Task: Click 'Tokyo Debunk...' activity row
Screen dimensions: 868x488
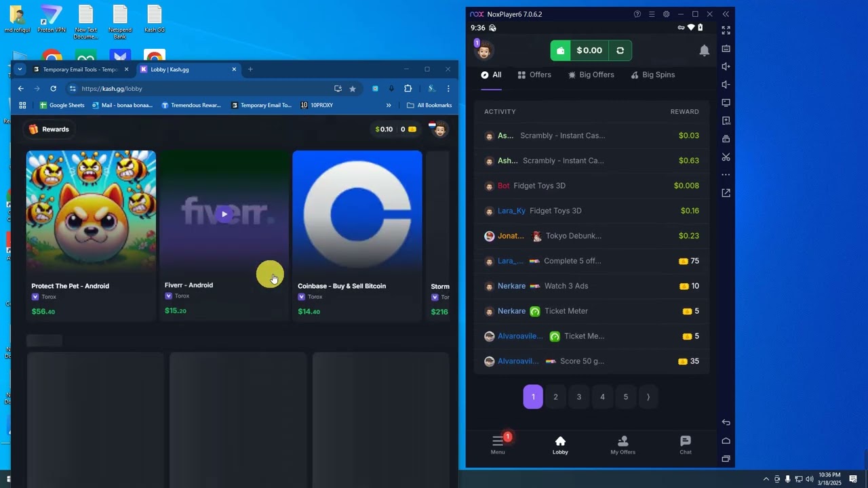Action: (592, 236)
